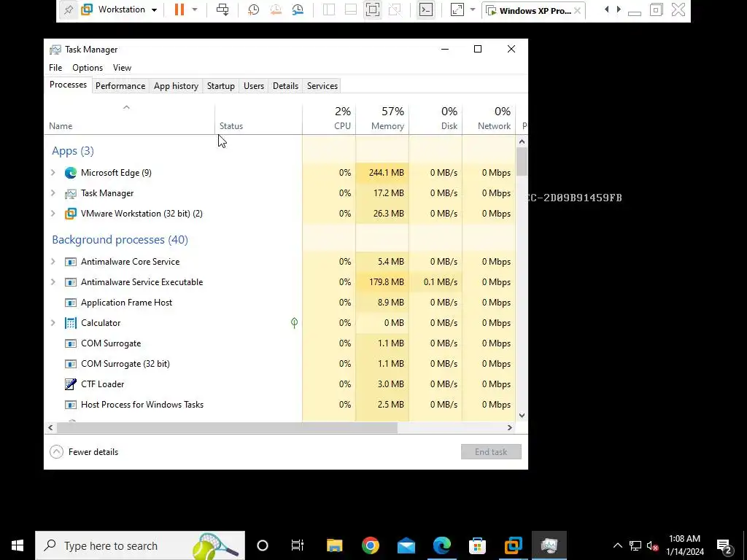Viewport: 747px width, 560px height.
Task: Open File Explorer from the taskbar
Action: click(334, 545)
